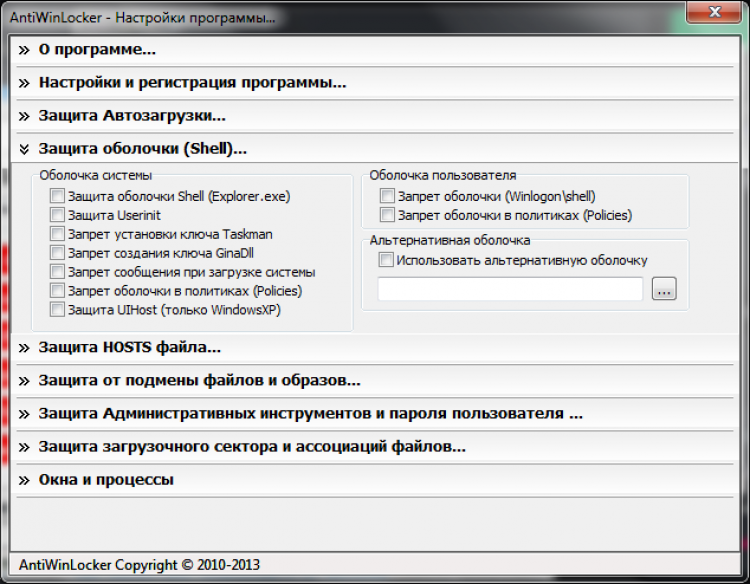This screenshot has height=584, width=750.
Task: Open the "Окна и процессы" section title
Action: coord(106,480)
